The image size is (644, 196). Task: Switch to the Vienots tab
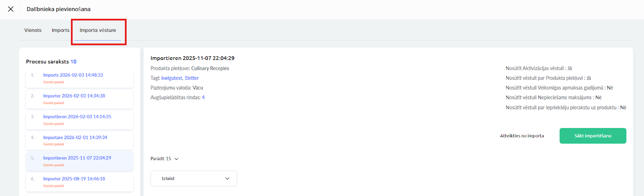[33, 30]
